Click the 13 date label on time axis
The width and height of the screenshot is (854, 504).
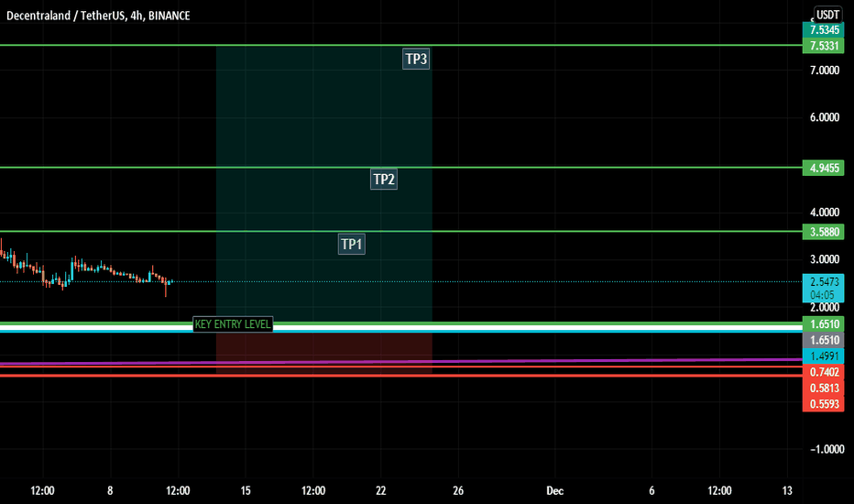(787, 491)
